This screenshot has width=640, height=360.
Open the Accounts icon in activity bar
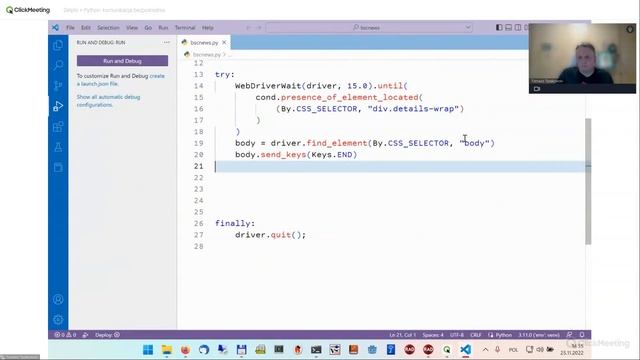click(x=58, y=299)
